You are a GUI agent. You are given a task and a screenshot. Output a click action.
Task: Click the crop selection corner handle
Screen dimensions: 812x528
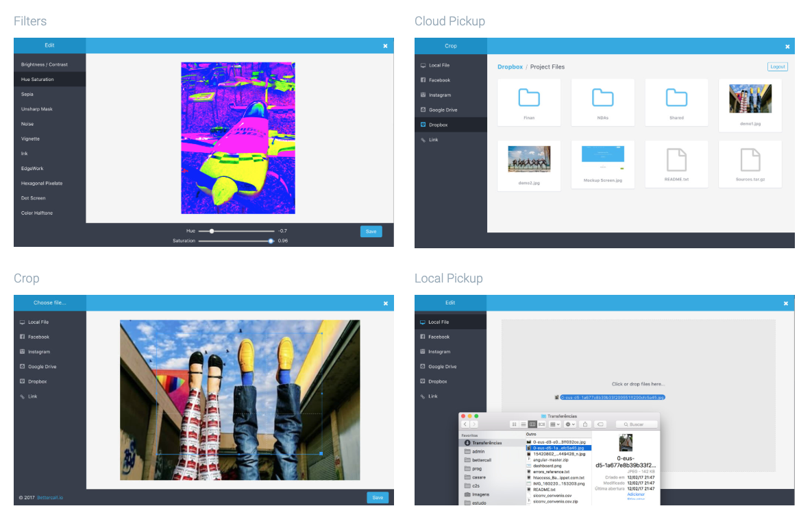pyautogui.click(x=321, y=453)
